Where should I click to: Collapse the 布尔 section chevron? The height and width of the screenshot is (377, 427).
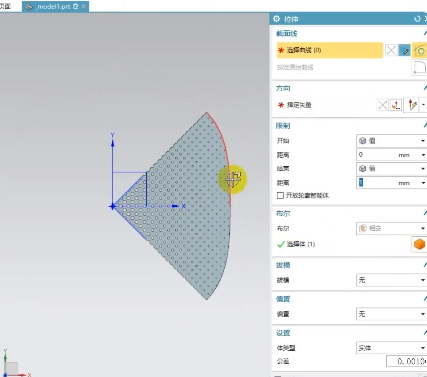click(425, 213)
